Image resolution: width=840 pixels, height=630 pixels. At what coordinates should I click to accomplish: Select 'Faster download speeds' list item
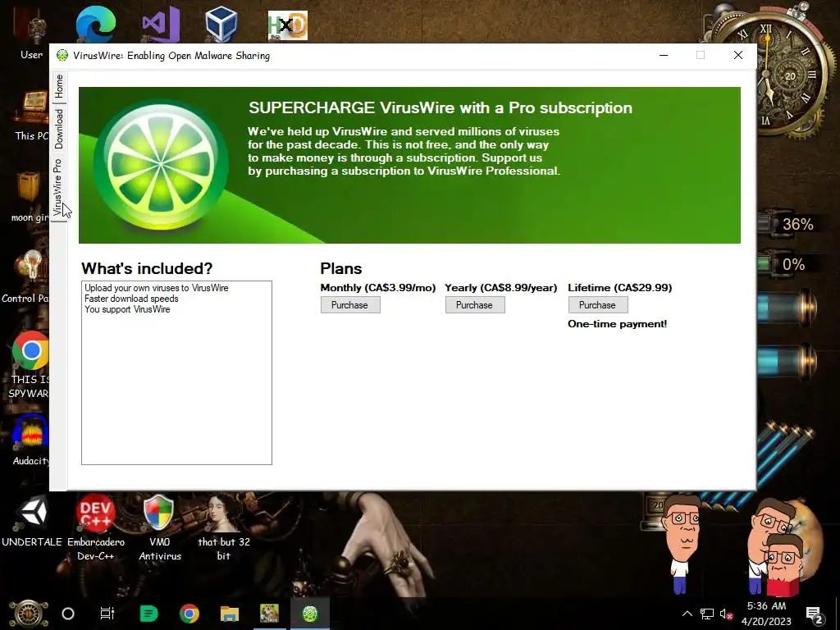click(131, 299)
